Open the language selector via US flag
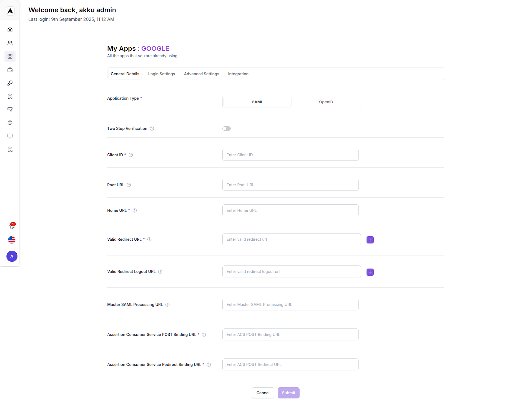Viewport: 532px width, 404px height. [x=12, y=240]
